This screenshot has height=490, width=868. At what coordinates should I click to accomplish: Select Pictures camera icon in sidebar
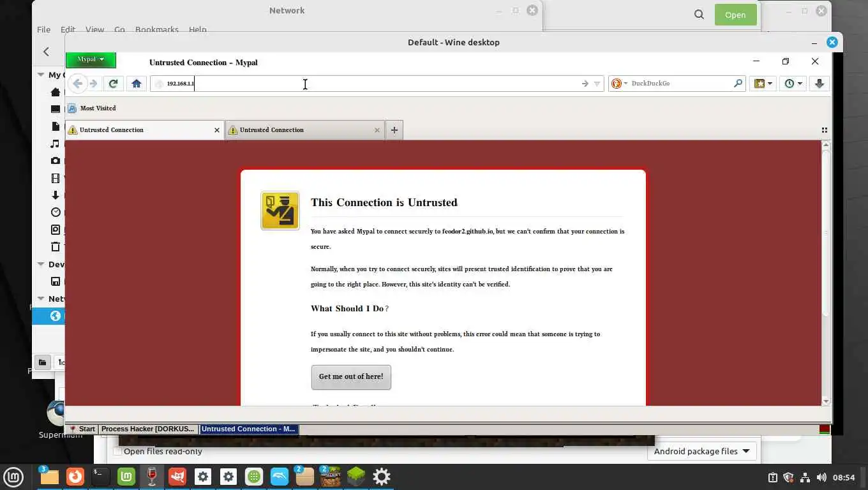pos(56,161)
